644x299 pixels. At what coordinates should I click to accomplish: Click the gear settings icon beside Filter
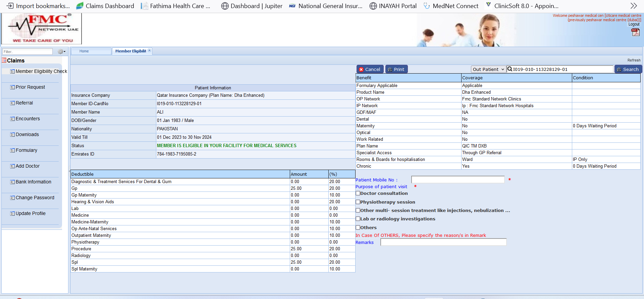coord(61,52)
